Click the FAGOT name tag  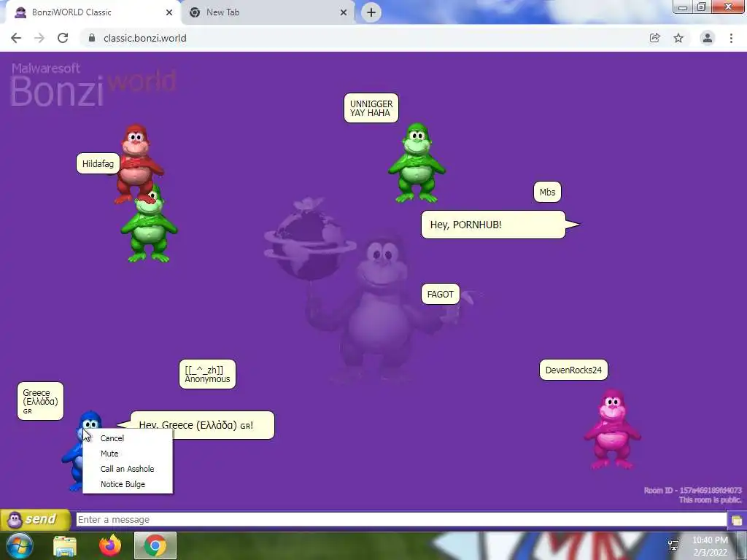(x=441, y=295)
